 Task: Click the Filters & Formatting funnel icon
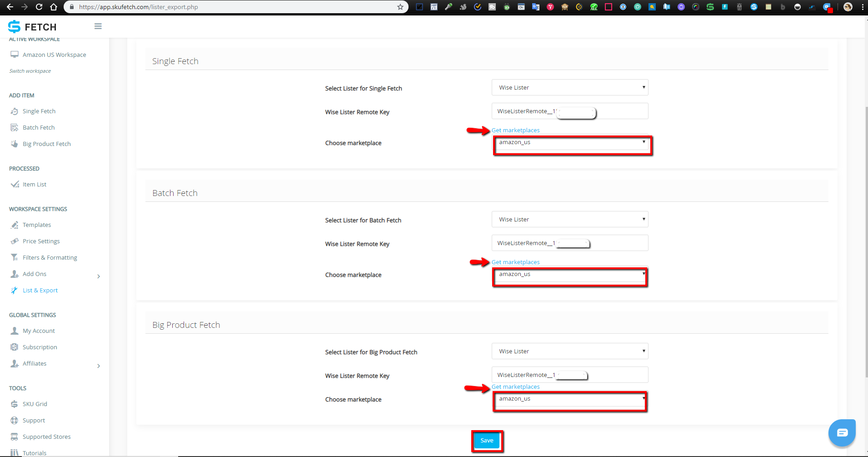click(x=15, y=258)
